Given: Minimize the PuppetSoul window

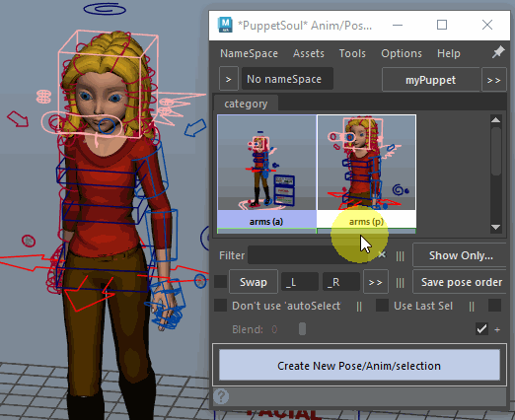Looking at the screenshot, I should [x=398, y=25].
